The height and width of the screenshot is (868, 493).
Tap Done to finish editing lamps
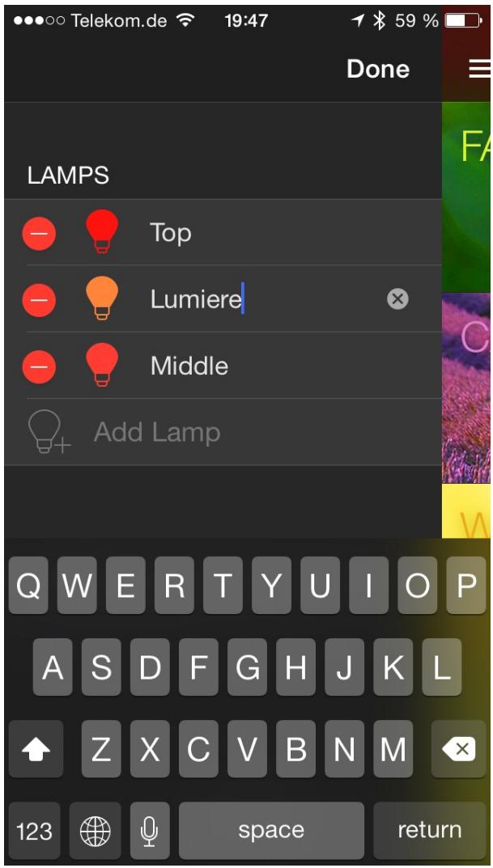378,69
